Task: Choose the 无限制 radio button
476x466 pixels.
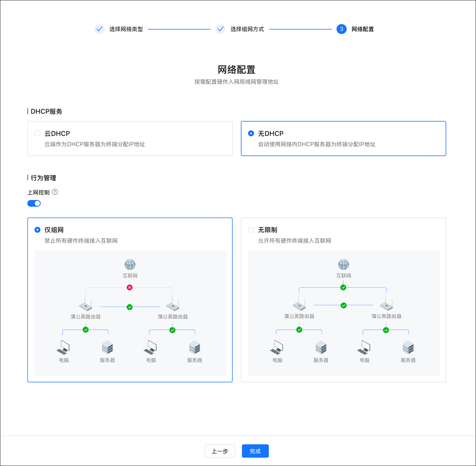Action: coord(251,230)
